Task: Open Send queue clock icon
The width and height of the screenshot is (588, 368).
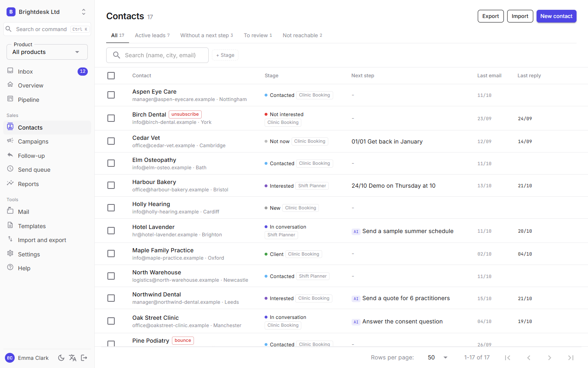Action: (10, 169)
